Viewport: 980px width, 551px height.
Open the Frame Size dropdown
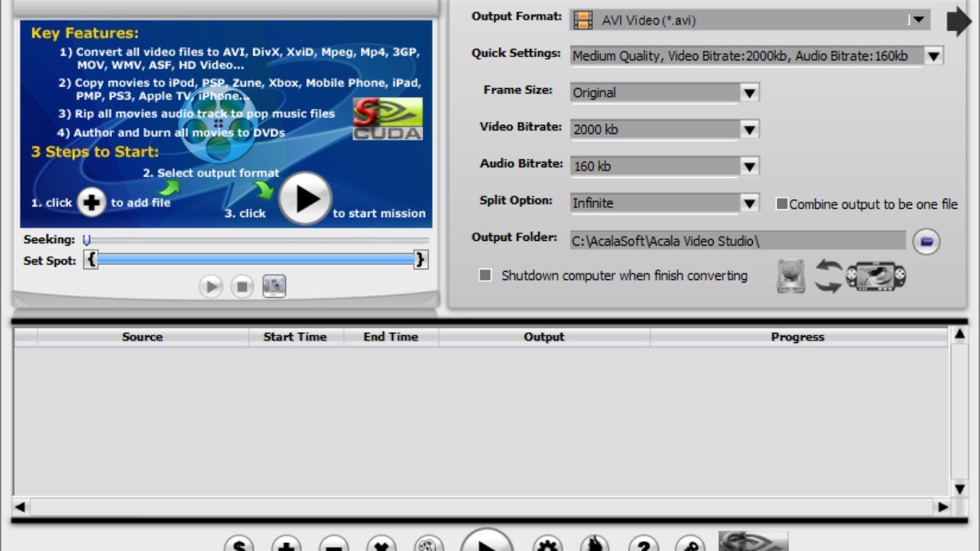point(750,93)
